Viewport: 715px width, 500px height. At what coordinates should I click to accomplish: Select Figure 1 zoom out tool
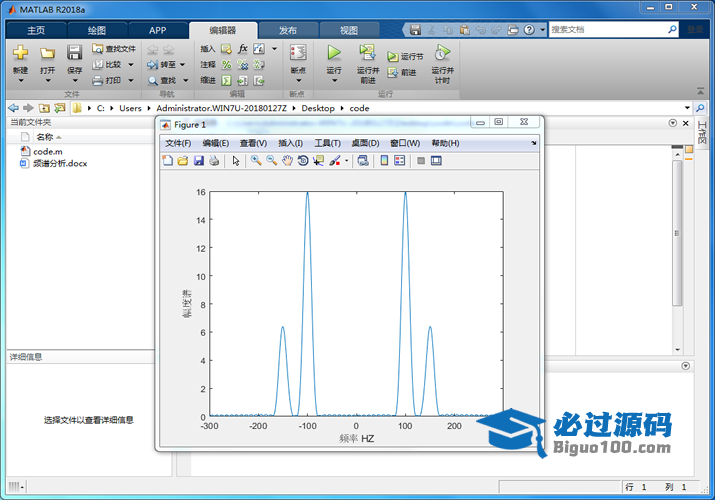(x=272, y=160)
